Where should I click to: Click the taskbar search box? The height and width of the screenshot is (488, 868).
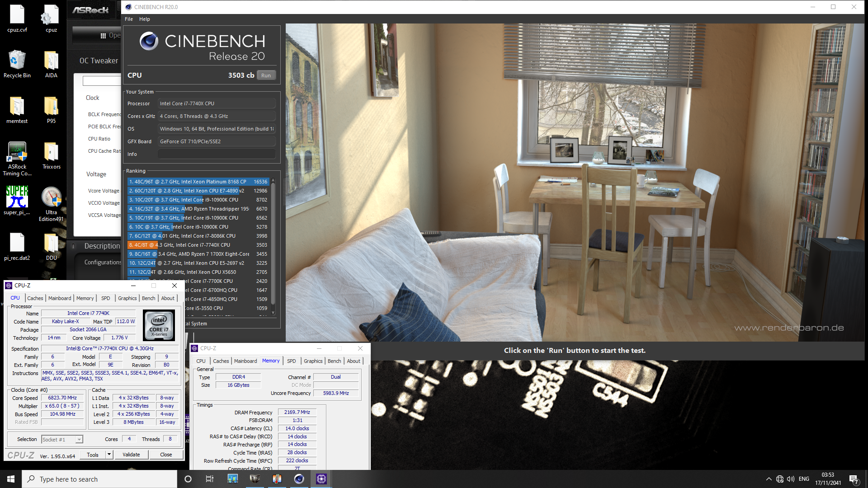99,479
